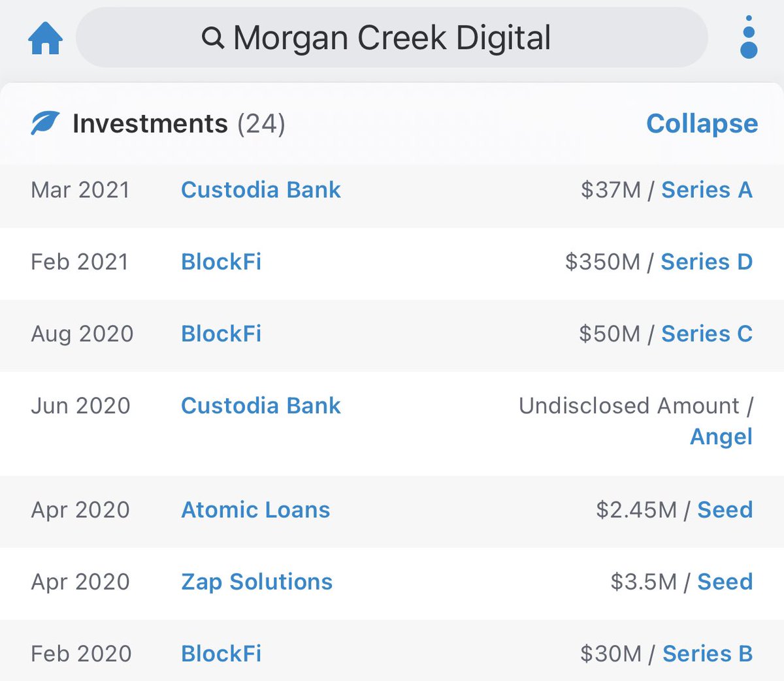Open the three-dot more options menu
The width and height of the screenshot is (784, 681).
749,38
